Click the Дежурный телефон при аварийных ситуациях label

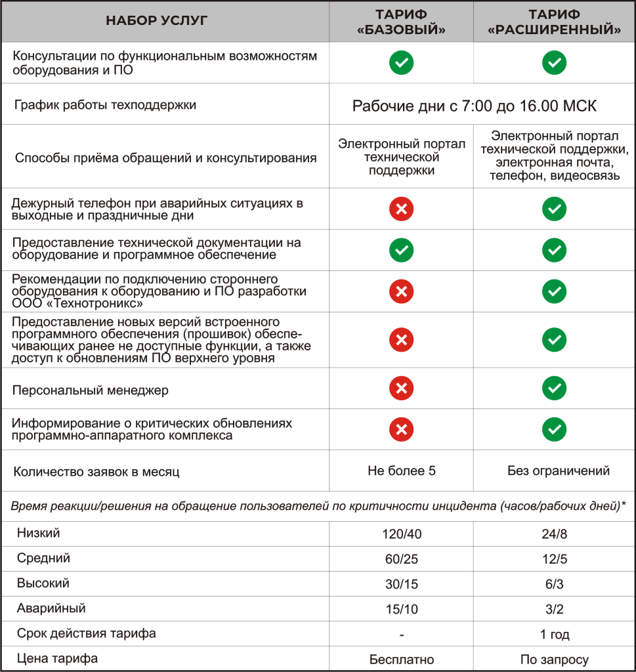pyautogui.click(x=157, y=209)
